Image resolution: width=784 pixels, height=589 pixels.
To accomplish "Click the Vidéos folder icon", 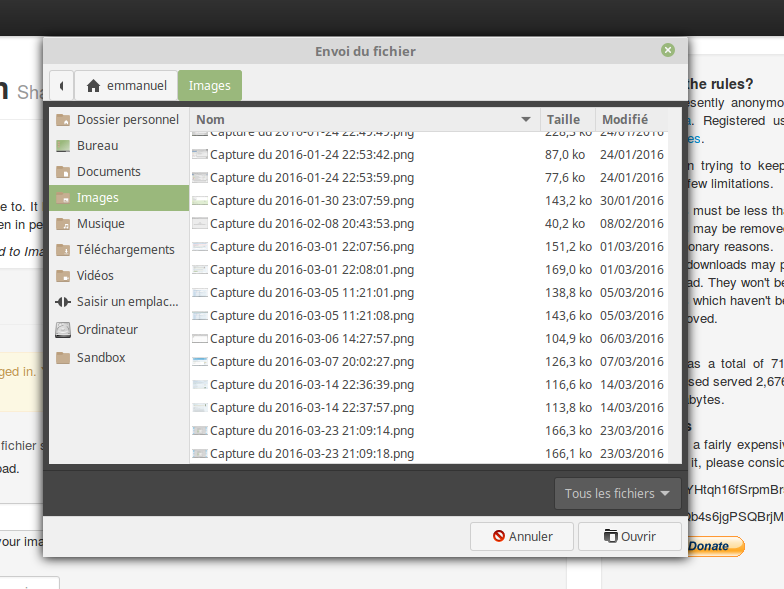I will pos(63,276).
